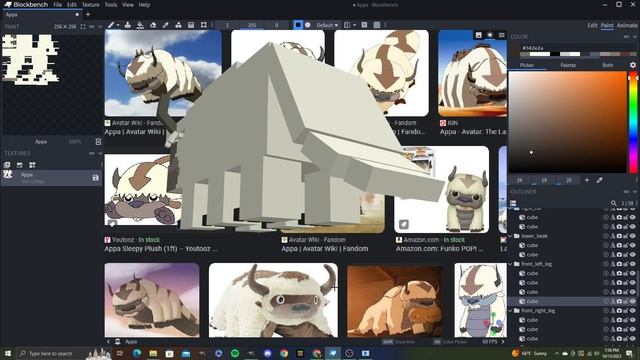Hide the front_right_leg group visibility
This screenshot has height=360, width=640.
point(633,311)
